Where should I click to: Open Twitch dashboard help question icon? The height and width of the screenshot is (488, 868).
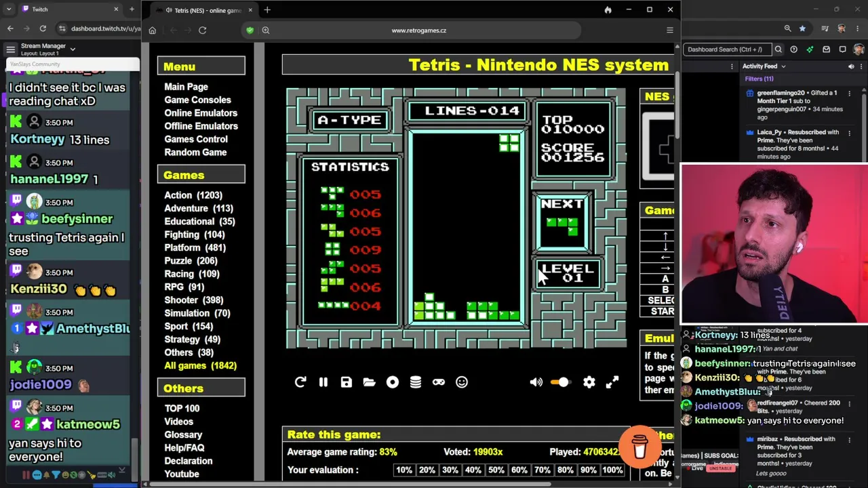click(793, 49)
